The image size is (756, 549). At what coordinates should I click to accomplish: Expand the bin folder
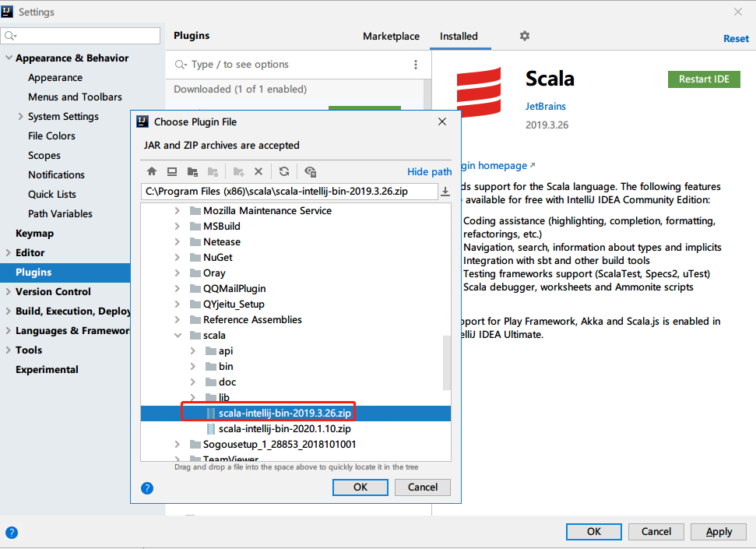click(x=193, y=366)
